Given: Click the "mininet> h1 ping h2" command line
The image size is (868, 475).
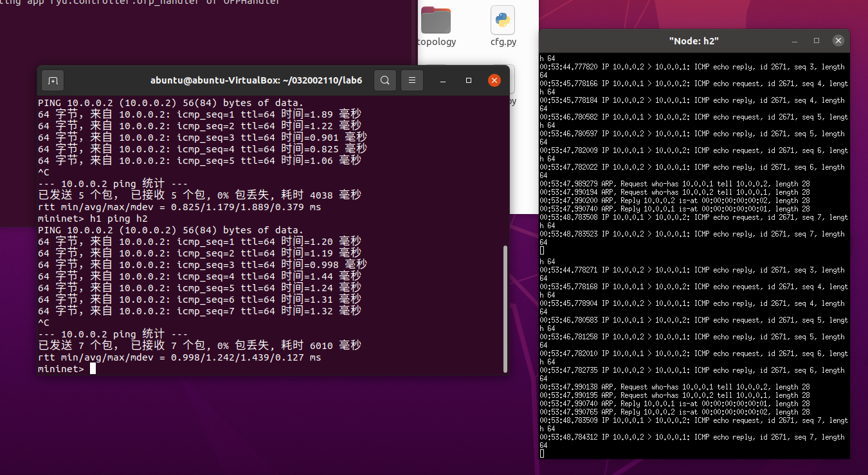Looking at the screenshot, I should pos(93,219).
